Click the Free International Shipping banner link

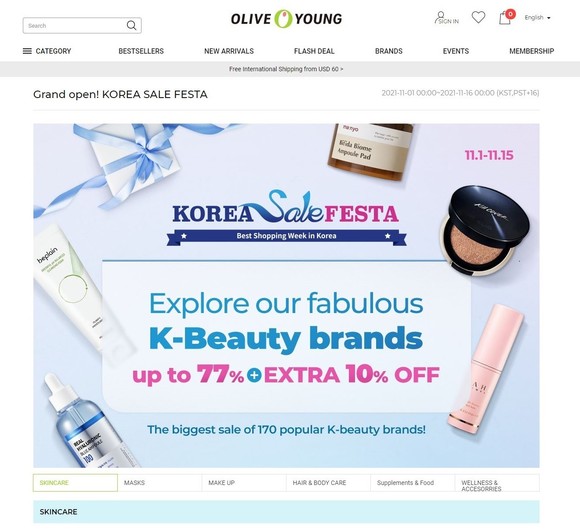click(x=286, y=69)
